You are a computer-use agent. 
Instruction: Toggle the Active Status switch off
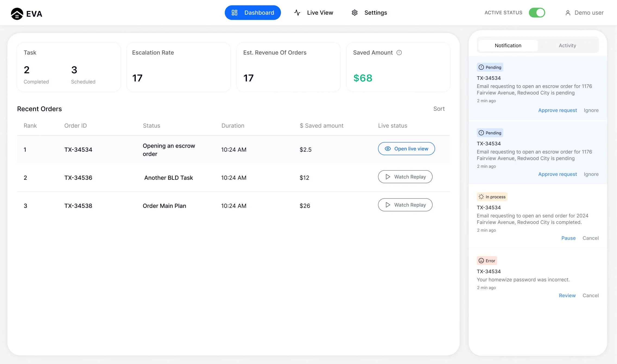point(537,13)
